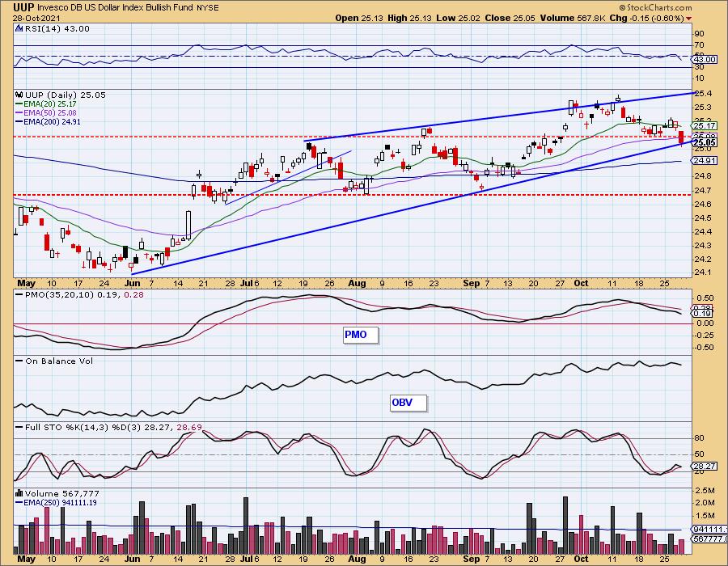Click the Volume 567.8K value in header
This screenshot has width=728, height=566.
[572, 18]
